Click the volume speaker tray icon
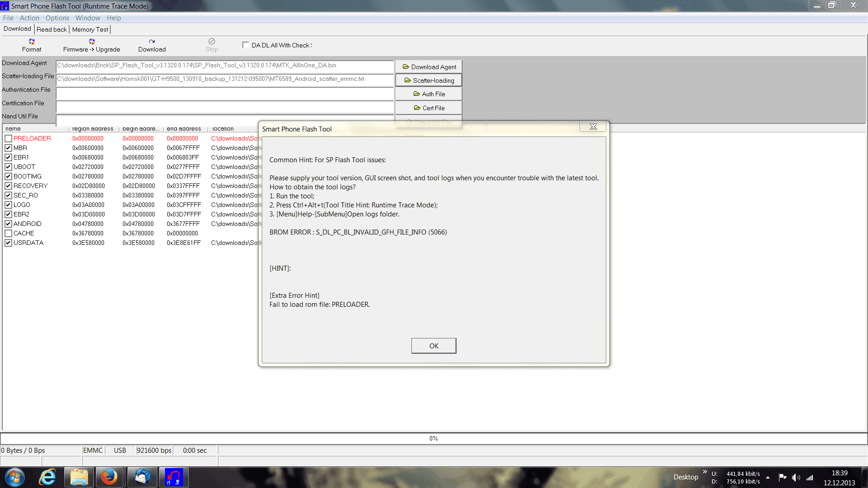868x488 pixels. [796, 478]
